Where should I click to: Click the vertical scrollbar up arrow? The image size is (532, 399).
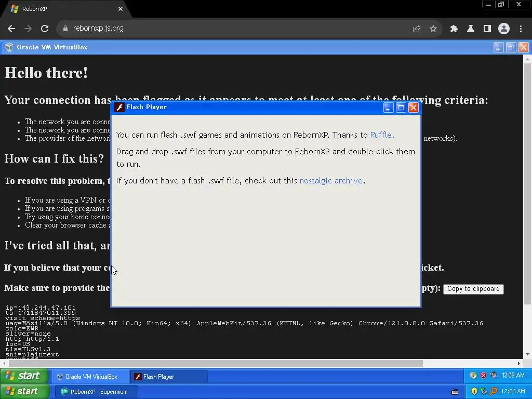click(527, 59)
